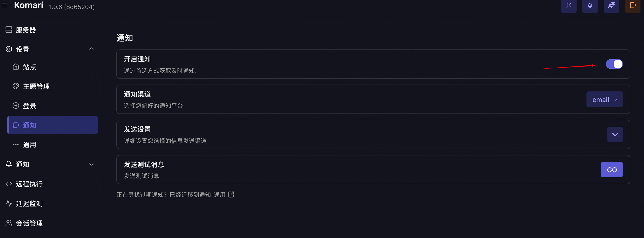This screenshot has height=238, width=644.
Task: Open the email channel dropdown
Action: click(x=604, y=99)
